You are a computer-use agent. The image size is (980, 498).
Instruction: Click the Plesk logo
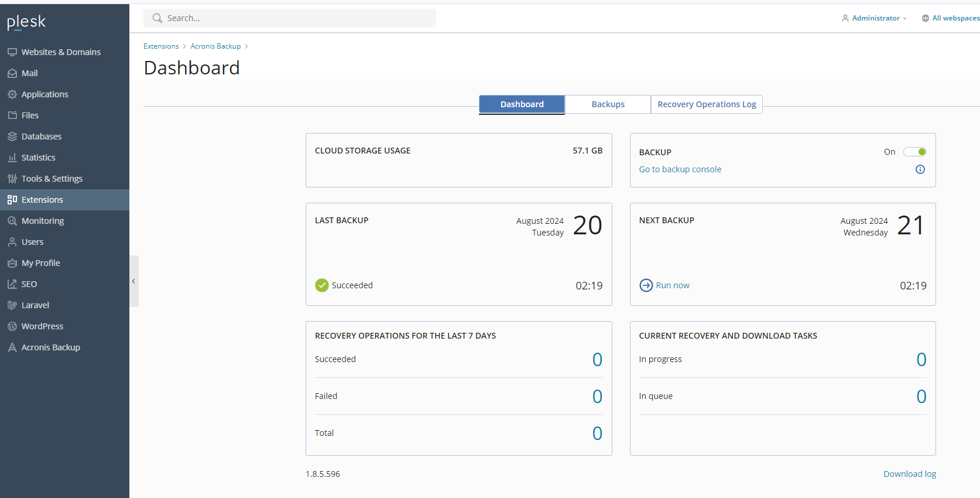(x=26, y=22)
